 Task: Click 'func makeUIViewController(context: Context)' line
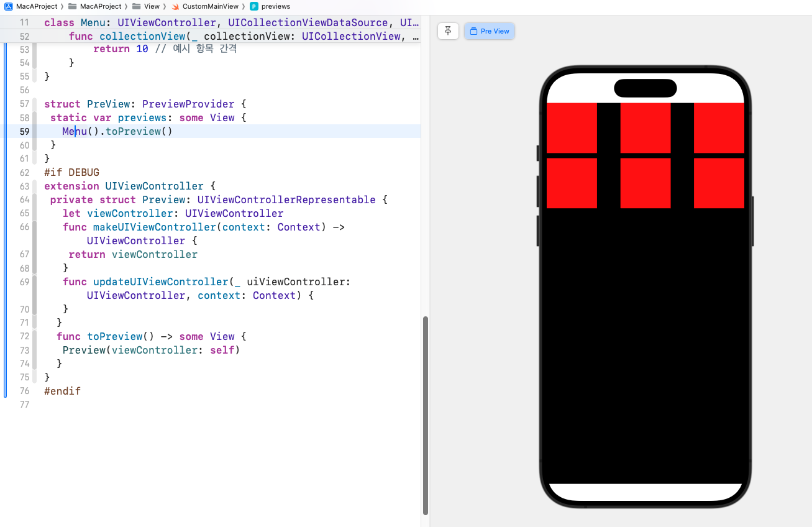[204, 227]
